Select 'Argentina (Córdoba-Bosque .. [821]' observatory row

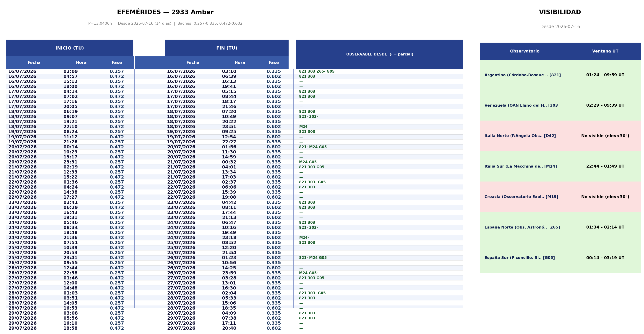coord(560,75)
